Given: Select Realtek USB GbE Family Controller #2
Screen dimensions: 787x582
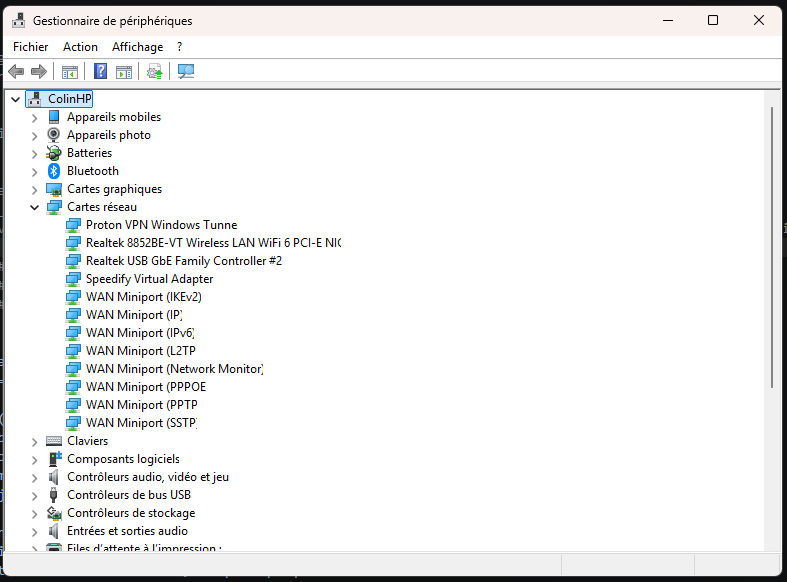Looking at the screenshot, I should [x=184, y=261].
